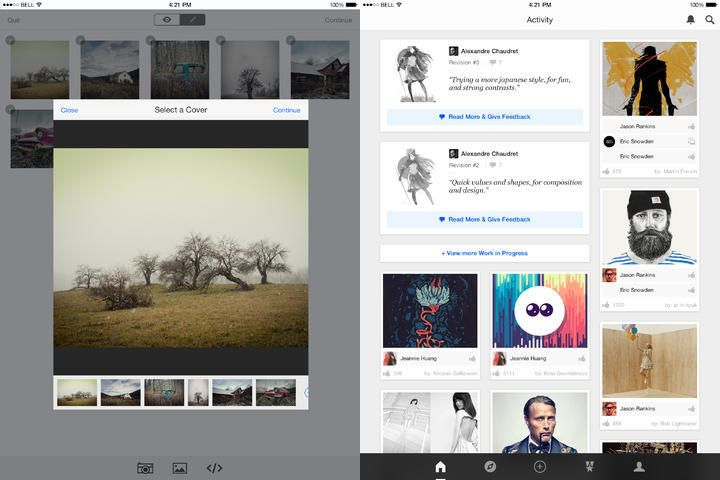Screen dimensions: 720x480
Task: Tap the Wi-Fi indicator on the editor screen
Action: [x=39, y=5]
